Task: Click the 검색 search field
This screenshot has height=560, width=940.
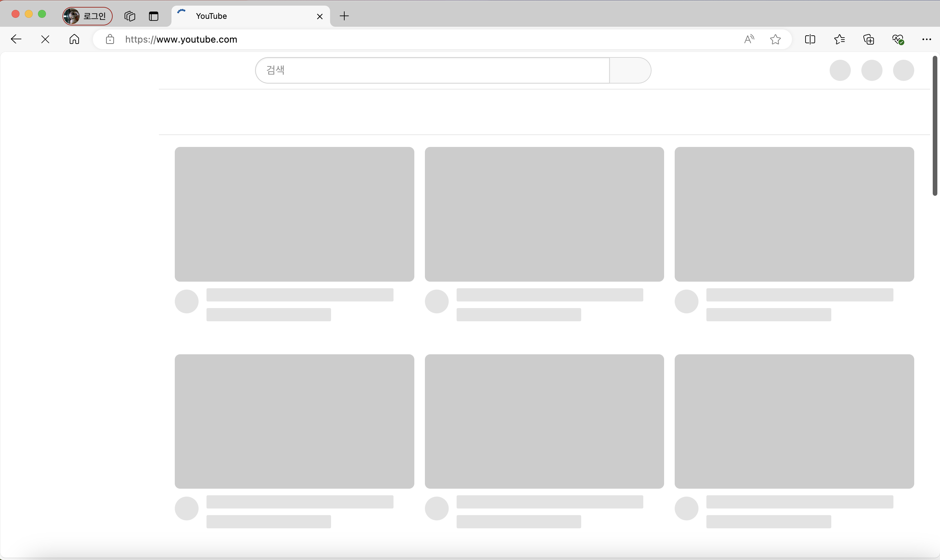Action: [x=432, y=70]
